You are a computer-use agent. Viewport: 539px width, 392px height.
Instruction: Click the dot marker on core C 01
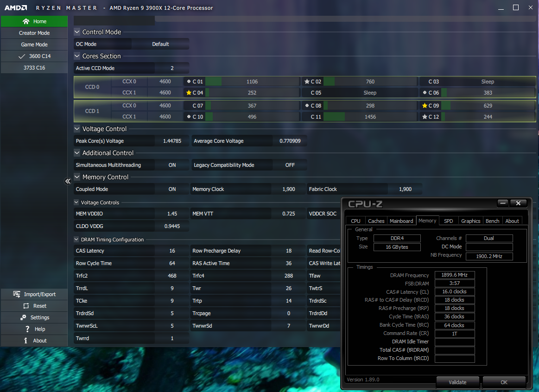coord(189,82)
